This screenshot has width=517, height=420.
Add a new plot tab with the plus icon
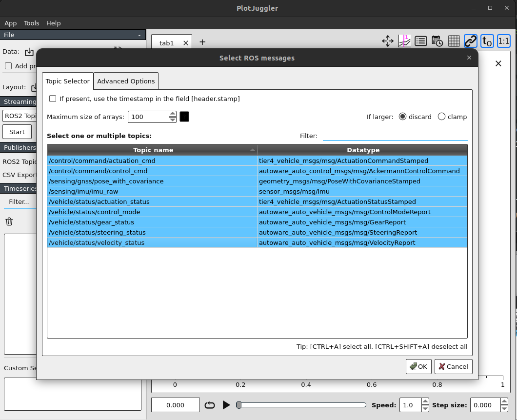[x=202, y=42]
